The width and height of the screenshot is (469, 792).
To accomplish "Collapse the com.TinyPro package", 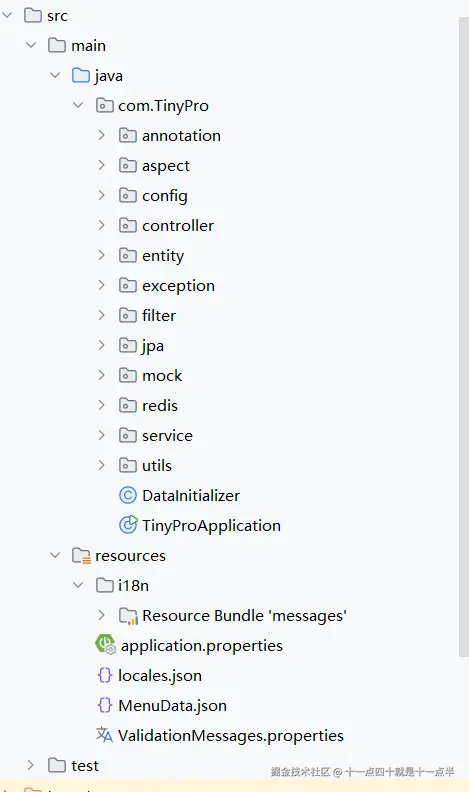I will click(78, 106).
